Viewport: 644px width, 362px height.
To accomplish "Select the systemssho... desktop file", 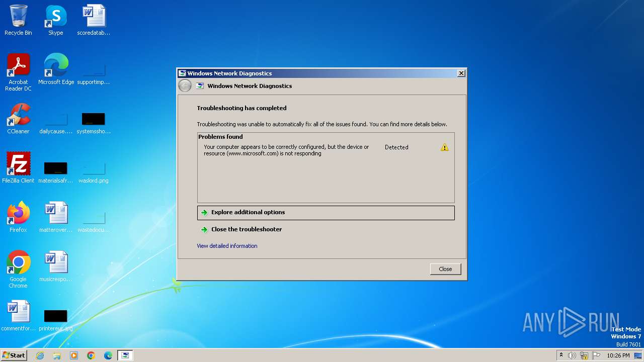I will point(94,123).
